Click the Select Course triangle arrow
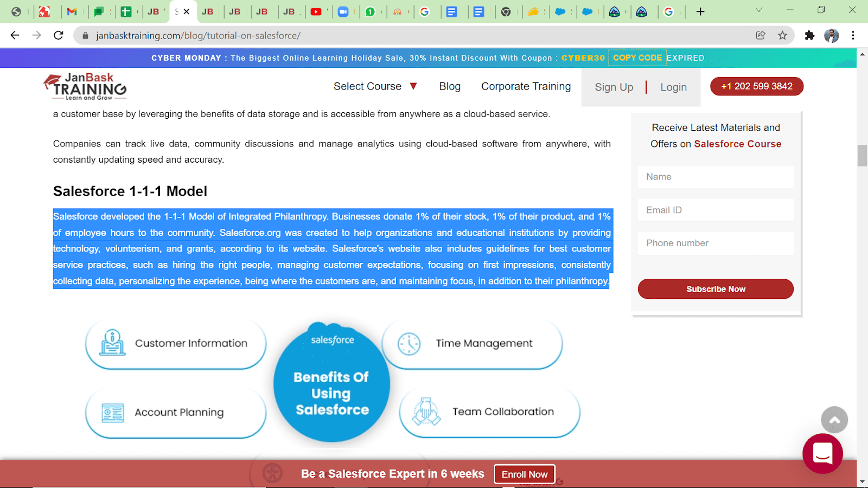The image size is (868, 488). click(x=413, y=86)
